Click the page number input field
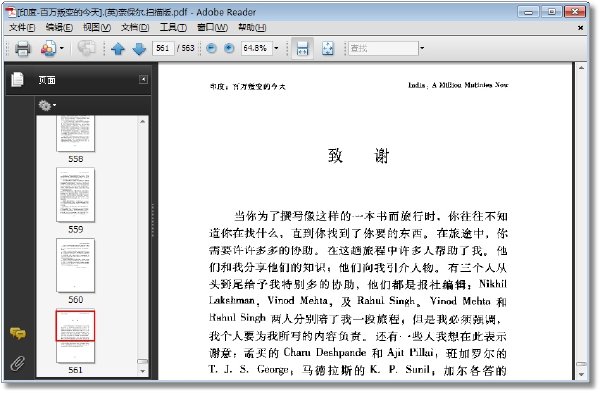 click(x=163, y=48)
